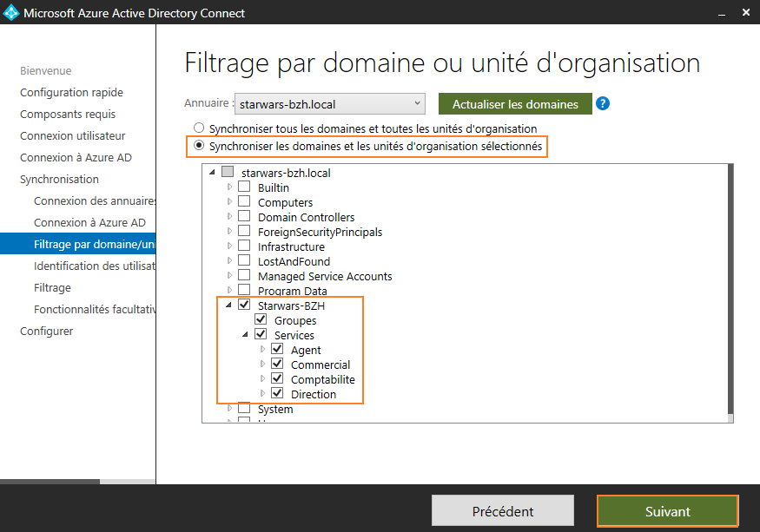Open Composants requis step
The width and height of the screenshot is (760, 532).
pos(68,115)
